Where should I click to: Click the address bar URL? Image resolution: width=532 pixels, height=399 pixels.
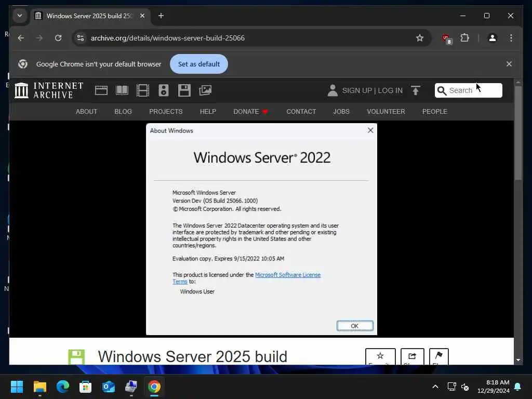coord(168,38)
